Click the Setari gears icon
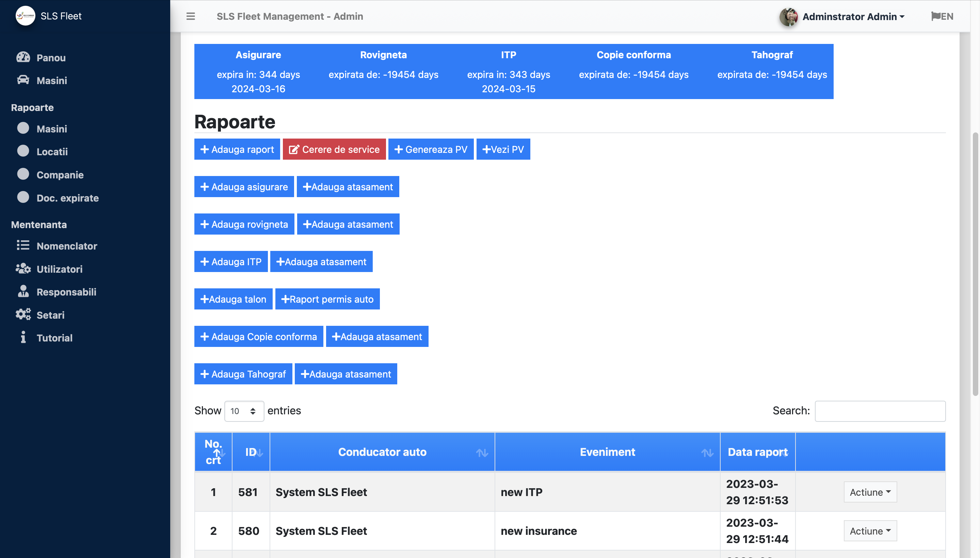Viewport: 980px width, 558px height. click(x=23, y=315)
